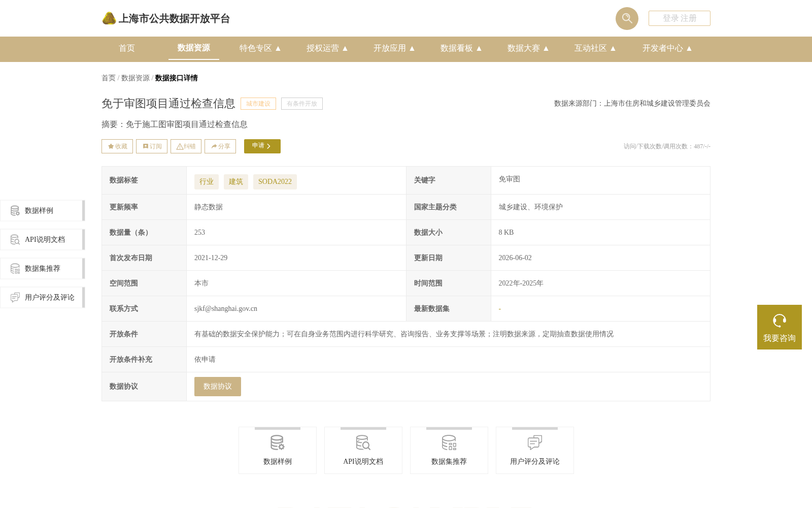Click the 用户评分及评论 card at bottom
The image size is (812, 508).
535,451
